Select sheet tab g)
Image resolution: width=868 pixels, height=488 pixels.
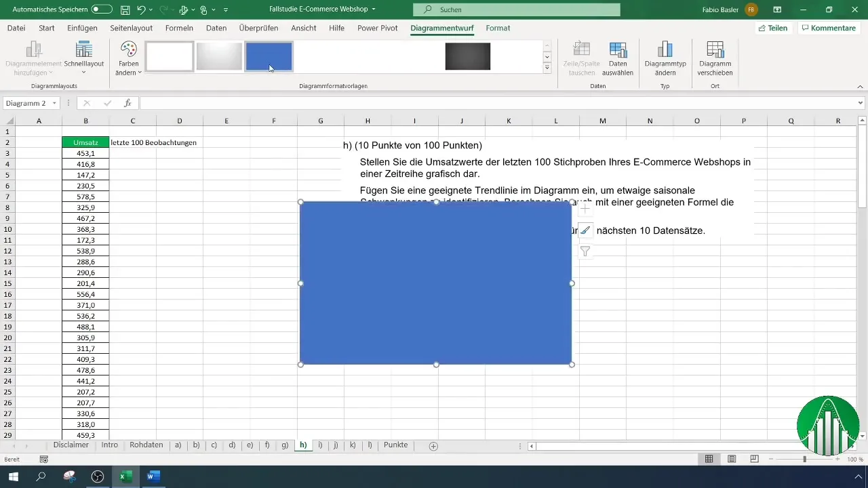[x=285, y=445]
